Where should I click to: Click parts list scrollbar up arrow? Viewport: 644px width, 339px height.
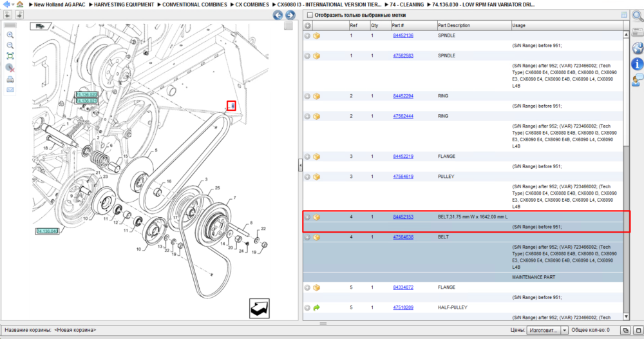pos(627,35)
